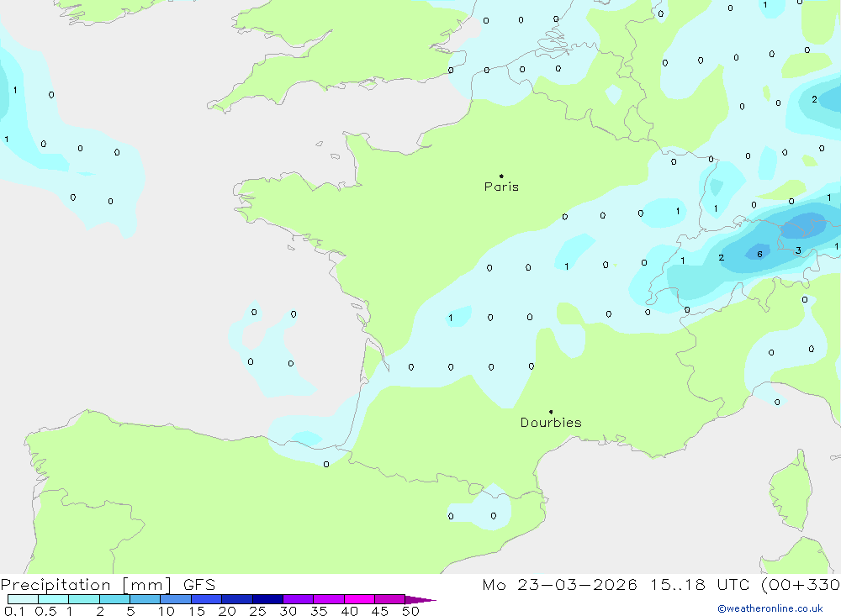841x616 pixels.
Task: Click the 'Precipitation [mm]' title text
Action: [x=86, y=585]
